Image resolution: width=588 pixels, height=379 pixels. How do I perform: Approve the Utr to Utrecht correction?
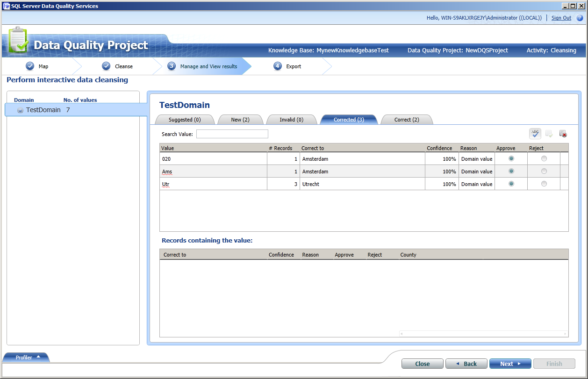coord(511,184)
